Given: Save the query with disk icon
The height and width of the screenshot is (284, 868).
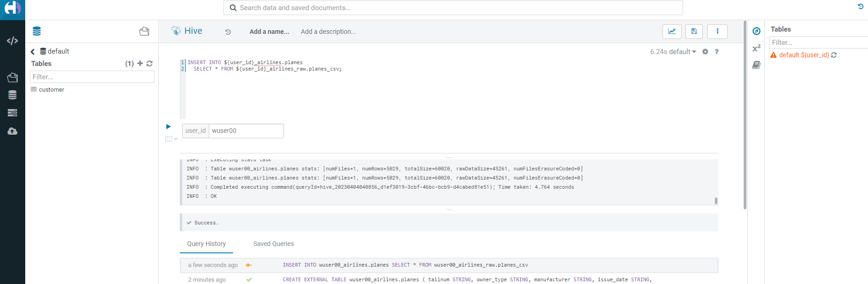Looking at the screenshot, I should tap(694, 31).
